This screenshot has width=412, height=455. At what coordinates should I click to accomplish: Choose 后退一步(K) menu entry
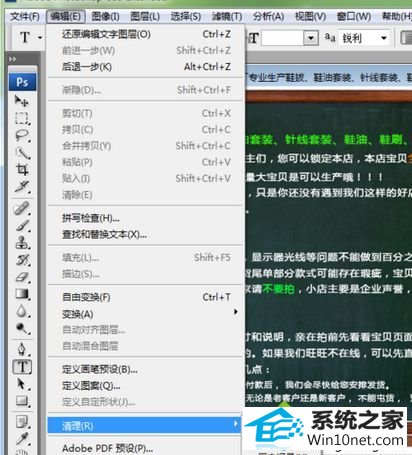pyautogui.click(x=145, y=67)
